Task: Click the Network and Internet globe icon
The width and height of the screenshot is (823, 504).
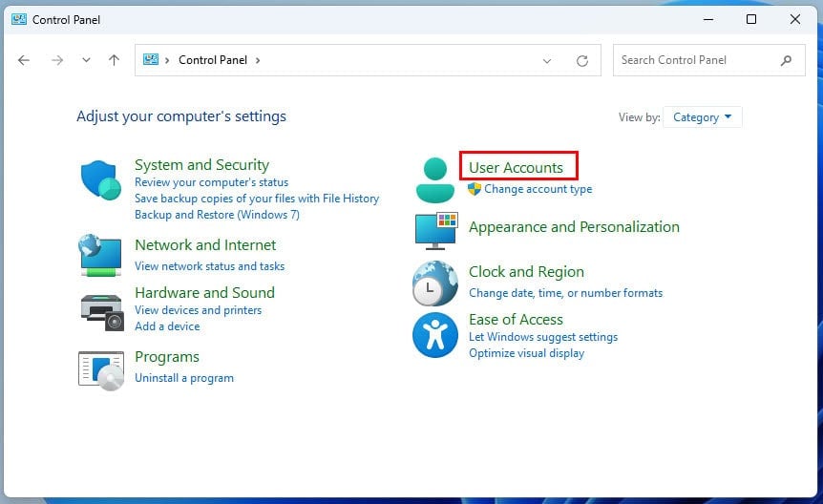Action: 100,255
